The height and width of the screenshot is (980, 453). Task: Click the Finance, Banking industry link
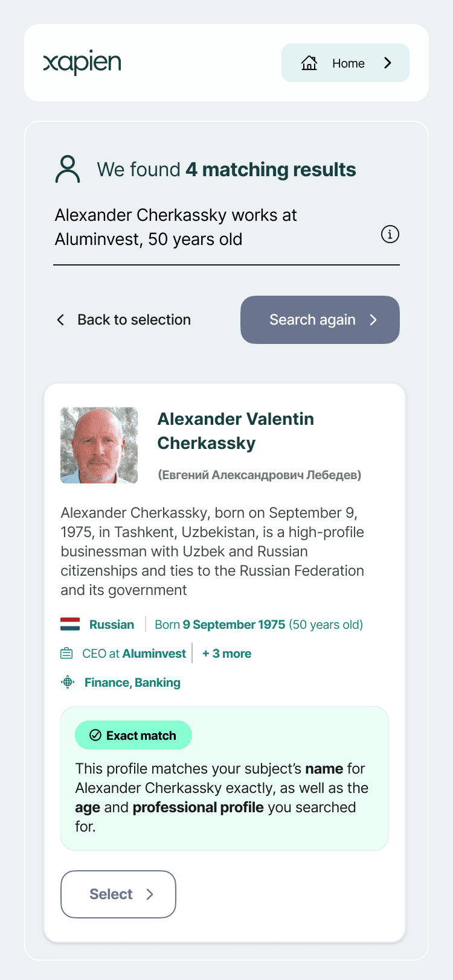[132, 682]
